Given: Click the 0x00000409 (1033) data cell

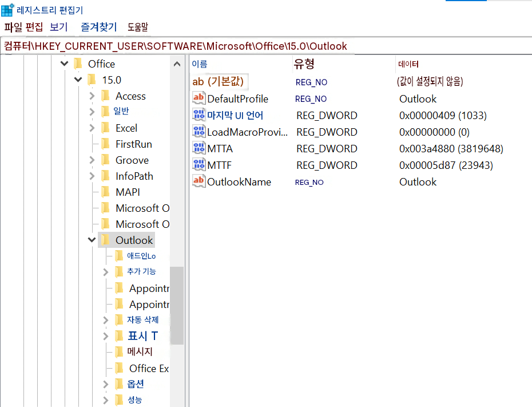Looking at the screenshot, I should point(443,116).
